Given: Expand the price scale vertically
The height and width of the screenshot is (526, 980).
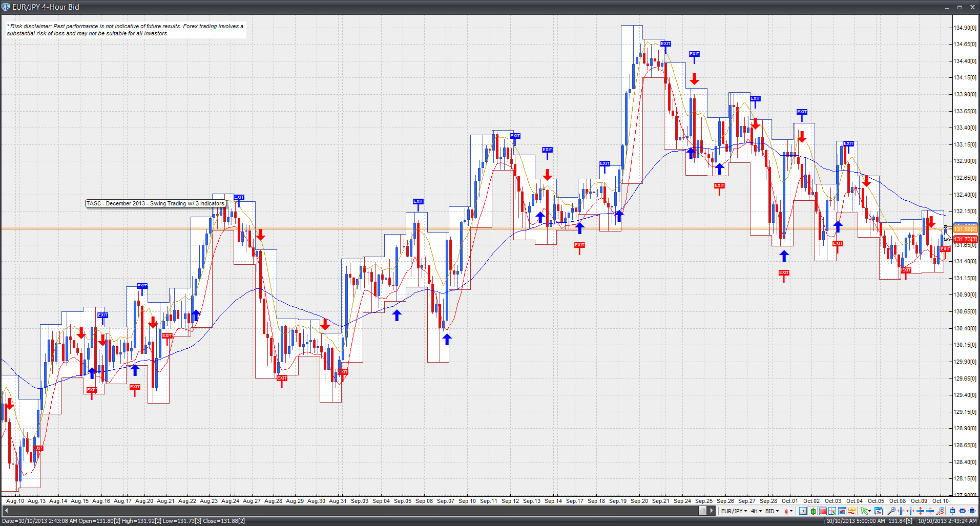Looking at the screenshot, I should pos(920,511).
